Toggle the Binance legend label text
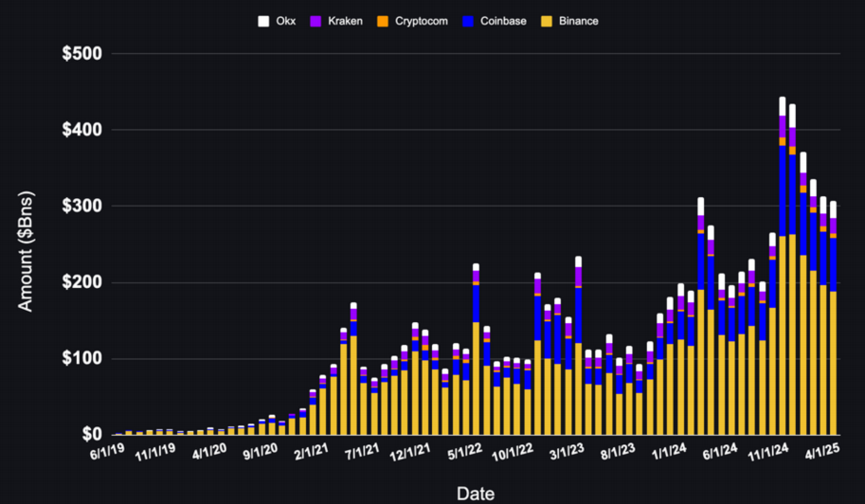865x504 pixels. 578,21
